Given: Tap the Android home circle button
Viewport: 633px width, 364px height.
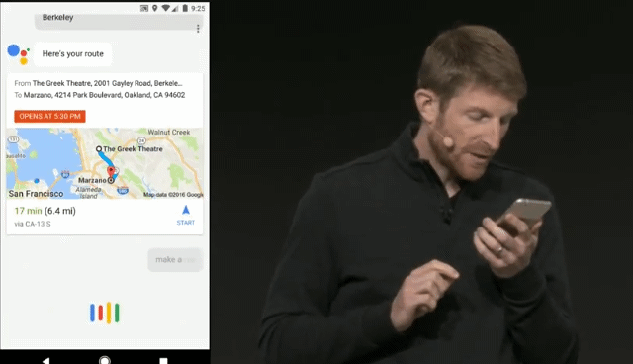Looking at the screenshot, I should 105,360.
